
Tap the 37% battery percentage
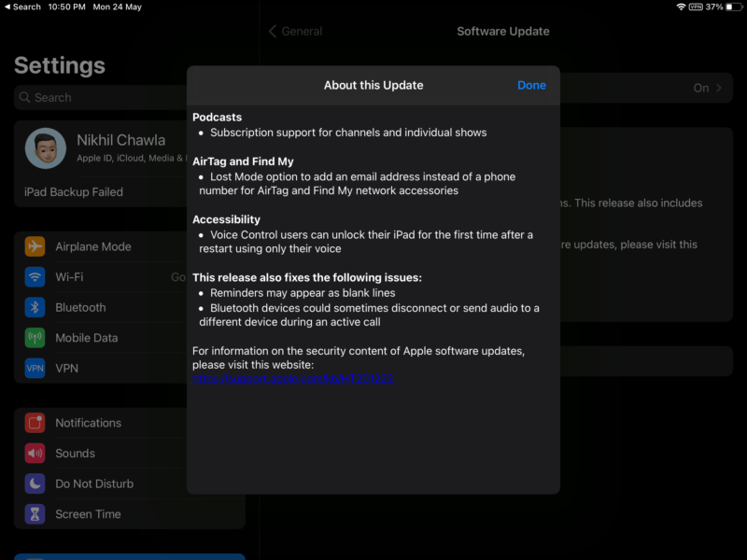[x=714, y=7]
